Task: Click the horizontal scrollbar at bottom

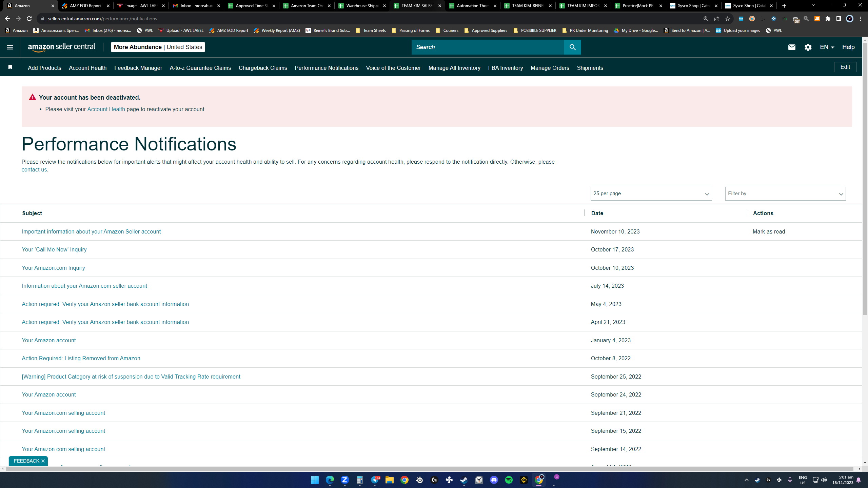Action: click(430, 469)
